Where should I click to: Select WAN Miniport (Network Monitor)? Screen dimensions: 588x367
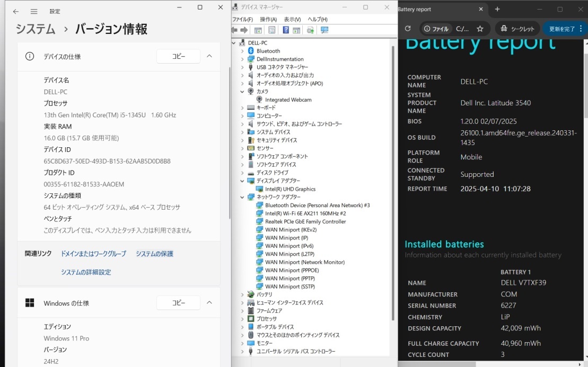304,262
